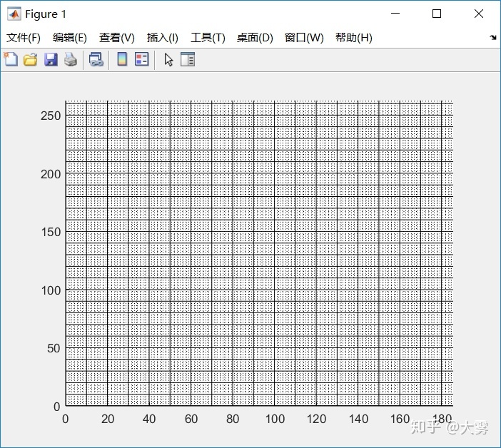Click the y-axis tick label 200
The width and height of the screenshot is (501, 448).
click(51, 174)
